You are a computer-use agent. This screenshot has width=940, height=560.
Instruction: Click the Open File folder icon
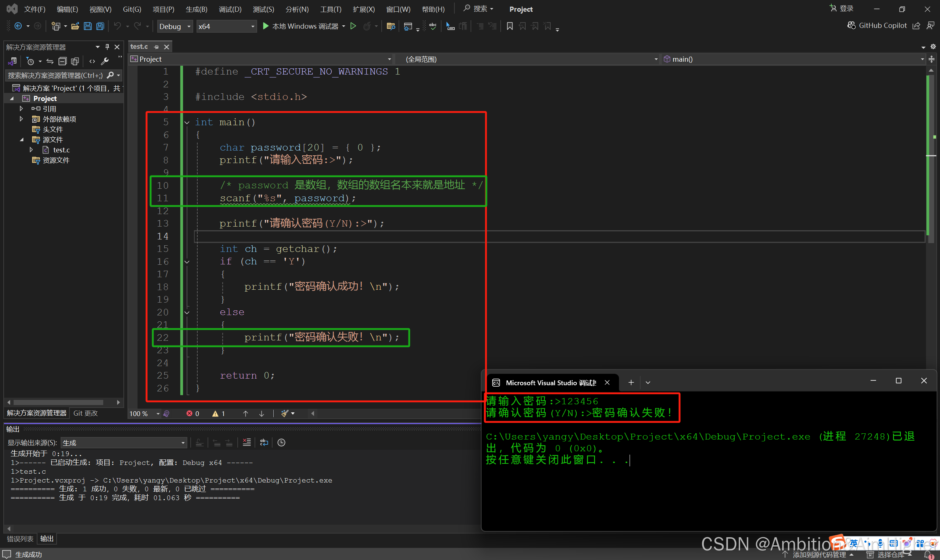click(75, 26)
